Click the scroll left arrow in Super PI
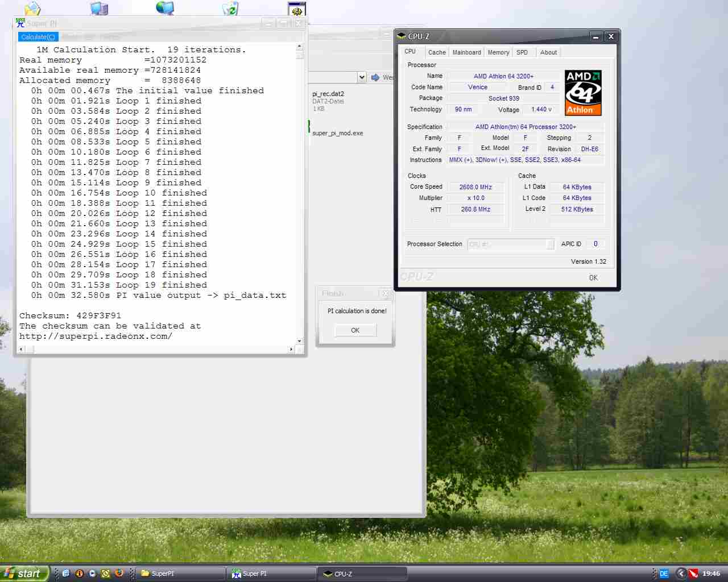 [x=22, y=349]
